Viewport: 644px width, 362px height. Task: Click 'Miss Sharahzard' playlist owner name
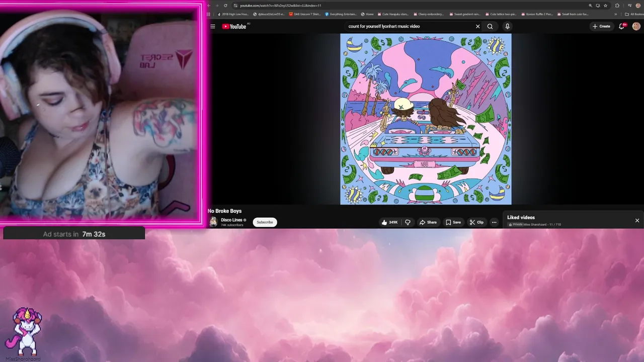[x=535, y=224]
